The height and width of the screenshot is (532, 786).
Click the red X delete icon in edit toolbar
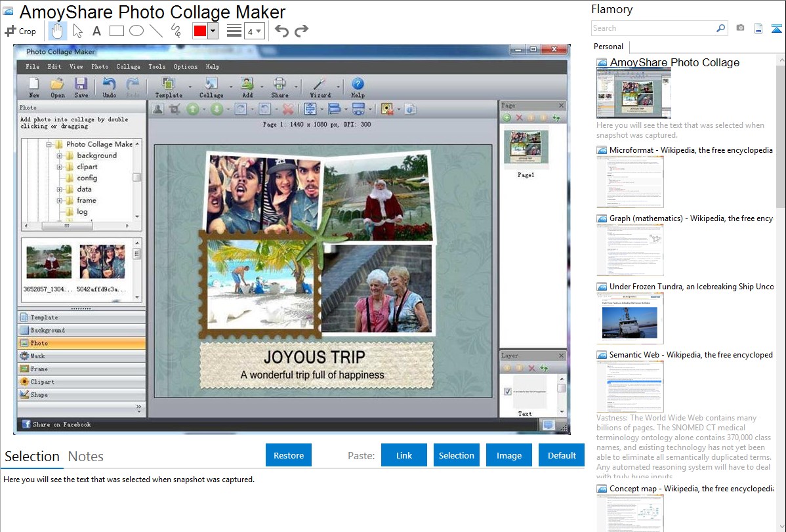(x=288, y=109)
